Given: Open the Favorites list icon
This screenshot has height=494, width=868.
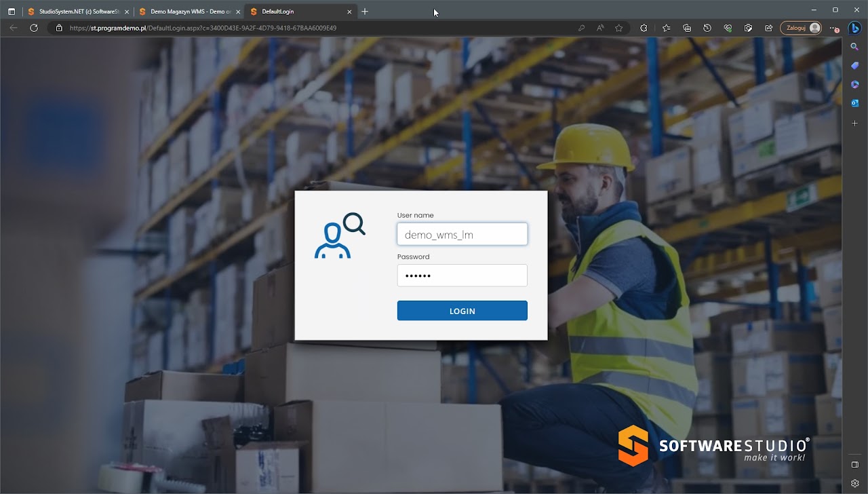Looking at the screenshot, I should click(667, 28).
